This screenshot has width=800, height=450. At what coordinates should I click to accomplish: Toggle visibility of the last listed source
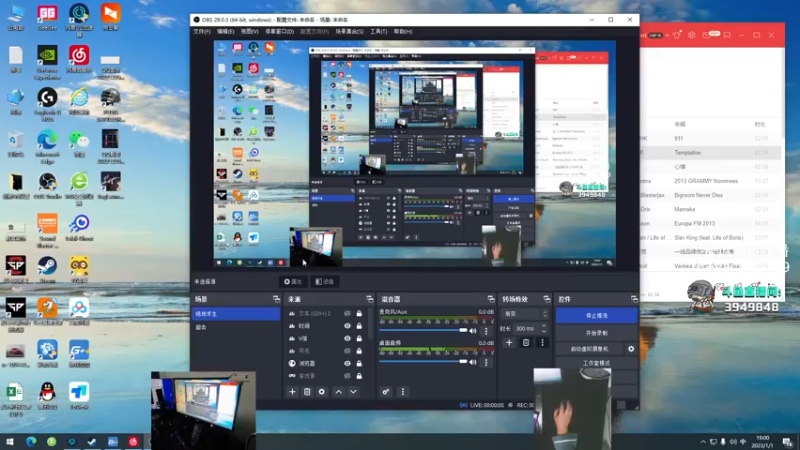(x=347, y=376)
